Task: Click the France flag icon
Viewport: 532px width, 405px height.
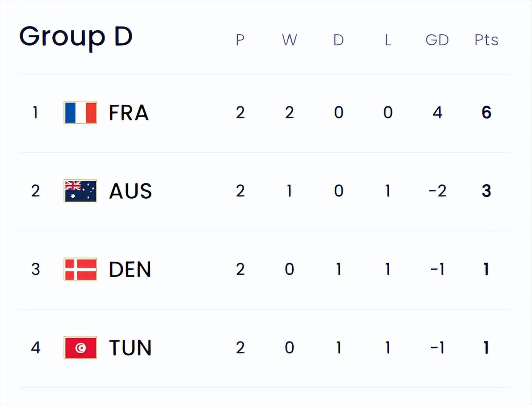Action: click(80, 112)
